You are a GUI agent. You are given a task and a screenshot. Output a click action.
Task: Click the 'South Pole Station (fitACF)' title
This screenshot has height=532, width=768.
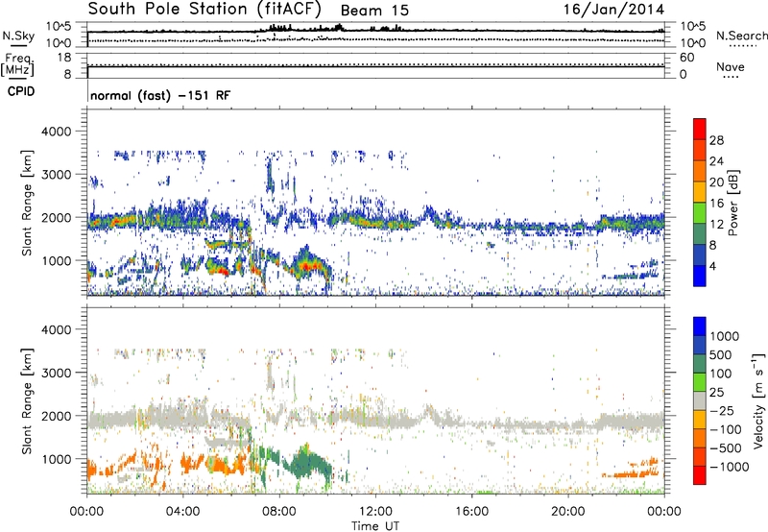pyautogui.click(x=204, y=9)
